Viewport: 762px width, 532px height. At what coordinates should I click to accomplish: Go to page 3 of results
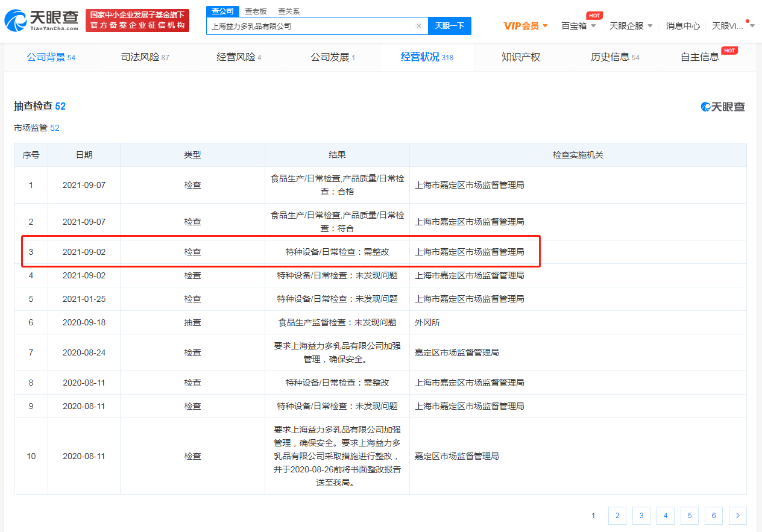(641, 516)
